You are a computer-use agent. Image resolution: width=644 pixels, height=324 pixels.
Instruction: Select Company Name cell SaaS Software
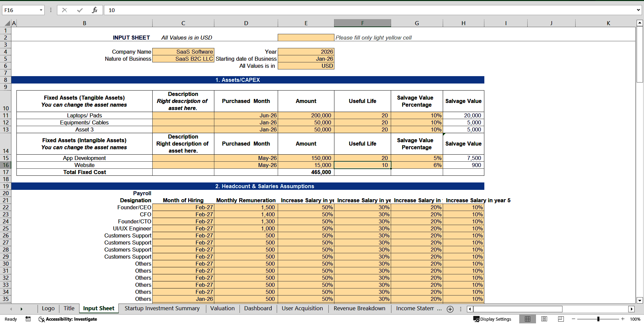tap(183, 52)
